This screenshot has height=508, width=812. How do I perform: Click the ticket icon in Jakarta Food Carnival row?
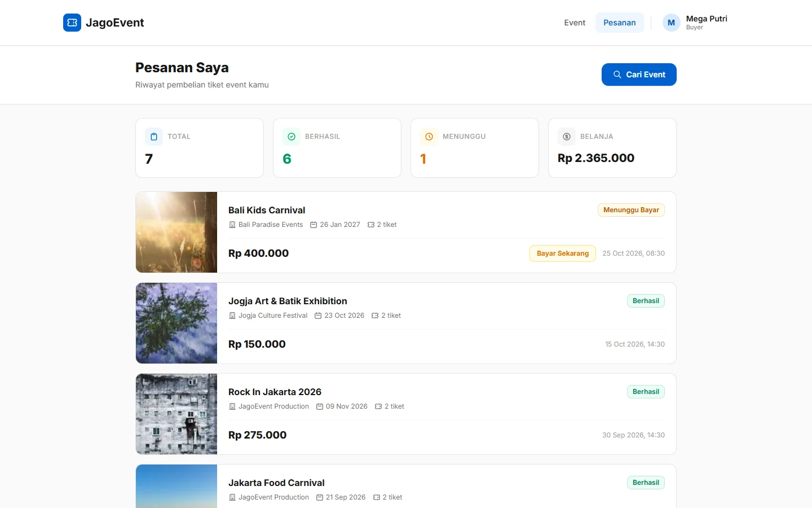click(x=377, y=497)
